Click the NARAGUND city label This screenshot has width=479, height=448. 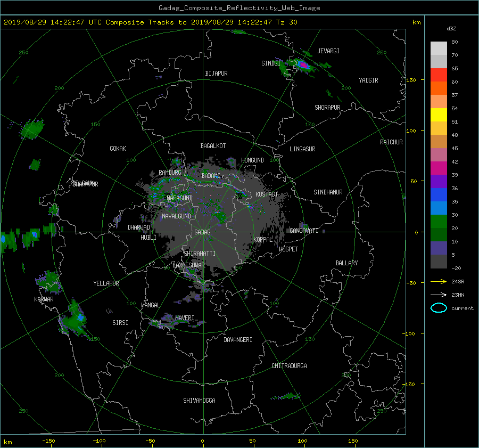click(180, 198)
